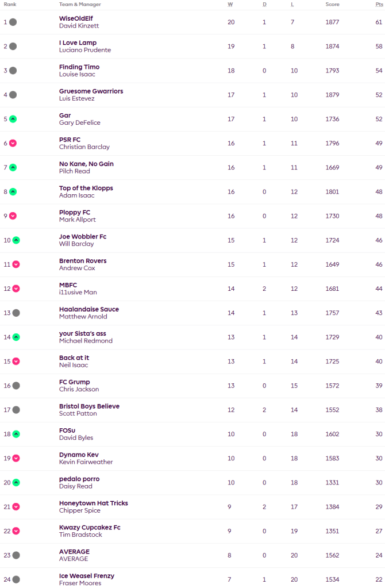Click the down arrow for Kwazy Cupcakez Fc
The width and height of the screenshot is (385, 588).
(16, 531)
